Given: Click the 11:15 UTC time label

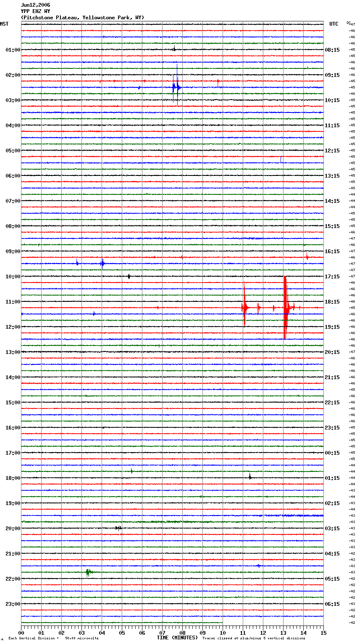Looking at the screenshot, I should tap(332, 126).
